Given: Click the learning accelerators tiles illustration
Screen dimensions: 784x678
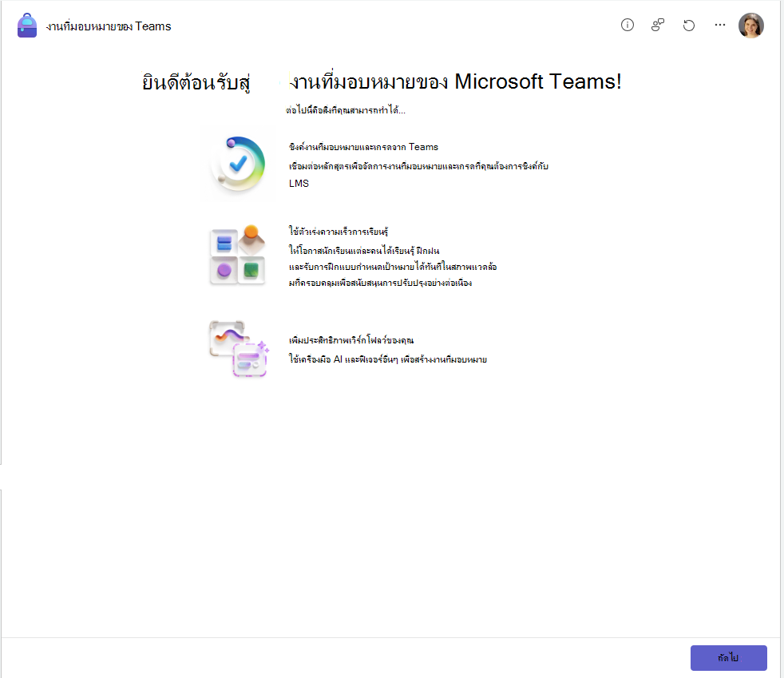Looking at the screenshot, I should 237,255.
